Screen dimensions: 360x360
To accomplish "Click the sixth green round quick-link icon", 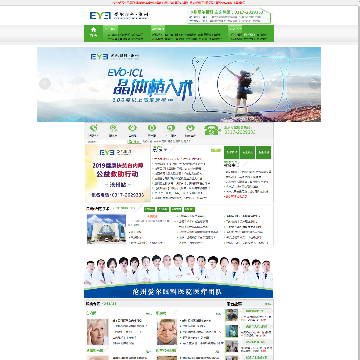I will [190, 128].
